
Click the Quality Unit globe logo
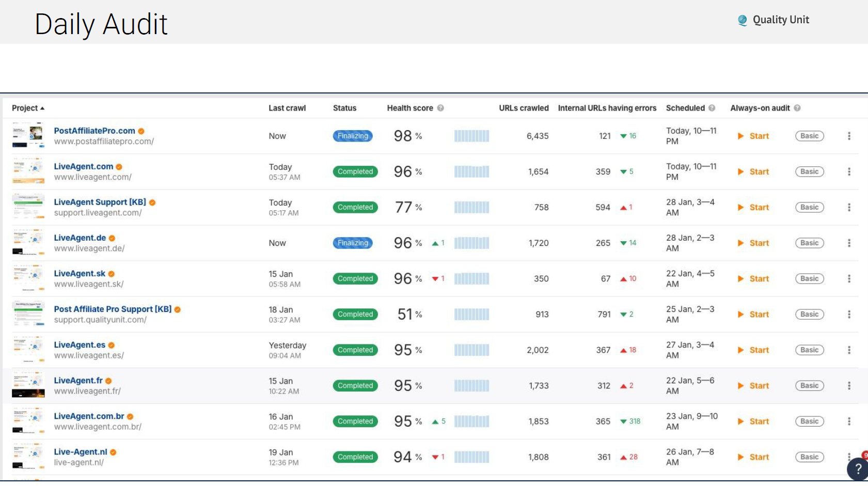[x=742, y=20]
